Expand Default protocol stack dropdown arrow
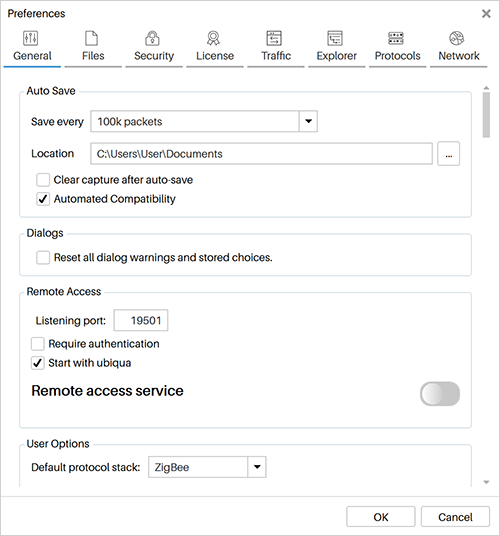 [257, 467]
